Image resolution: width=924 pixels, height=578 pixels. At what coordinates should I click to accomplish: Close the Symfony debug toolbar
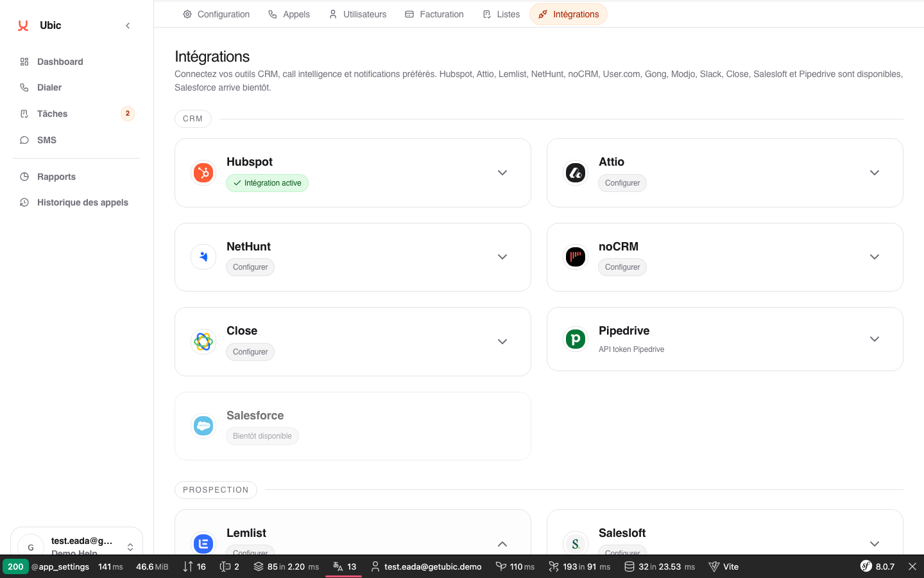(x=912, y=566)
